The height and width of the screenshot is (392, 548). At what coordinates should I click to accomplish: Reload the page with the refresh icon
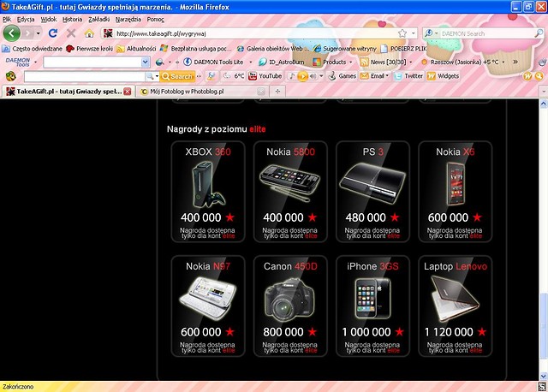[x=53, y=33]
